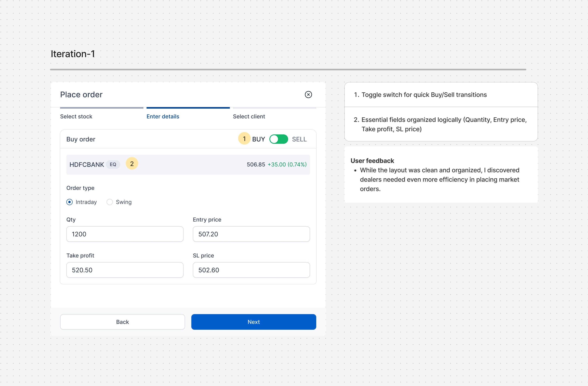The image size is (588, 386).
Task: Click the HDFCBANK stock name
Action: (86, 165)
